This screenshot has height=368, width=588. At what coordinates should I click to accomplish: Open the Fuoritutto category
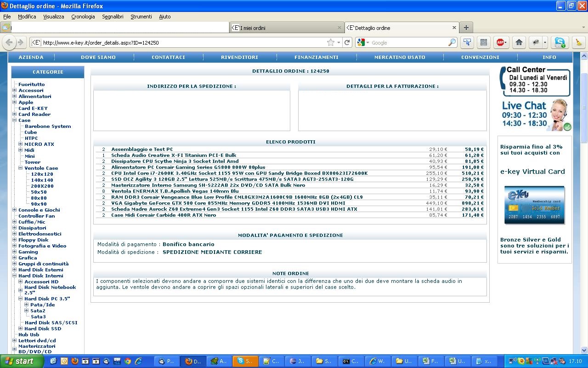(31, 84)
